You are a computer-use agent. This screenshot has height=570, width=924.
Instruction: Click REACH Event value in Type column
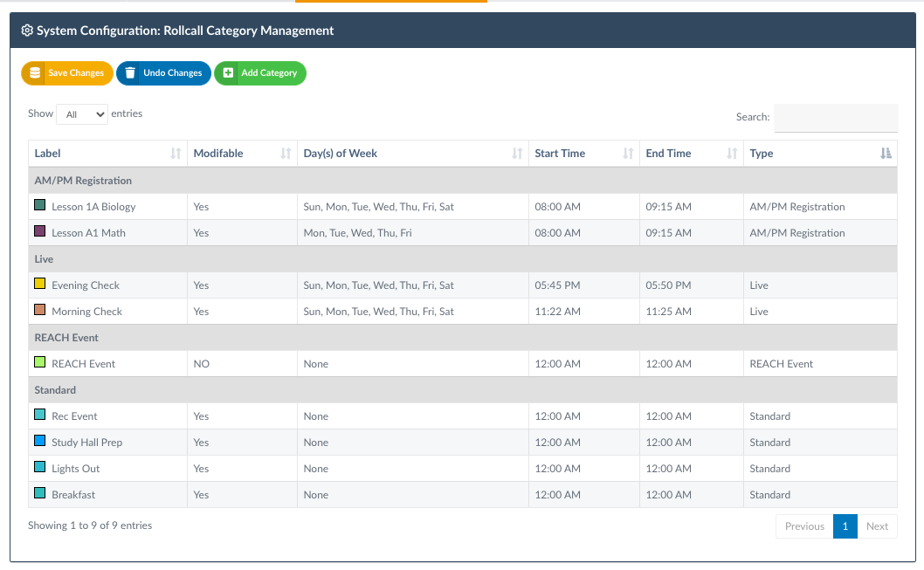[781, 364]
